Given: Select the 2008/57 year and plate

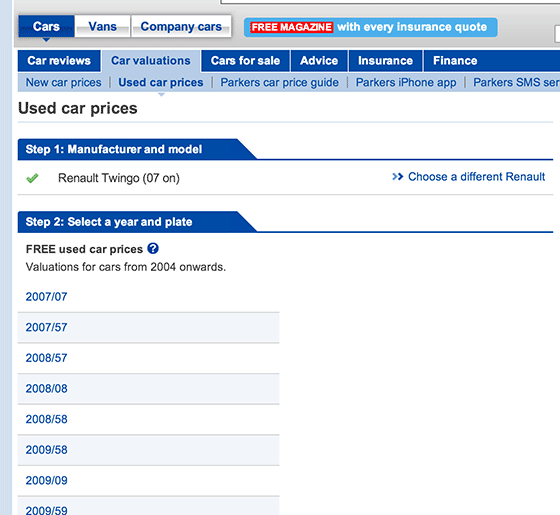Looking at the screenshot, I should pyautogui.click(x=46, y=358).
